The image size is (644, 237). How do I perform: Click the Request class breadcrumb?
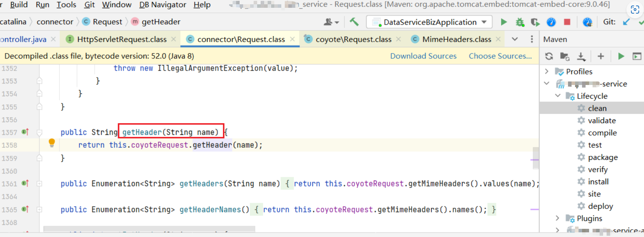point(102,22)
